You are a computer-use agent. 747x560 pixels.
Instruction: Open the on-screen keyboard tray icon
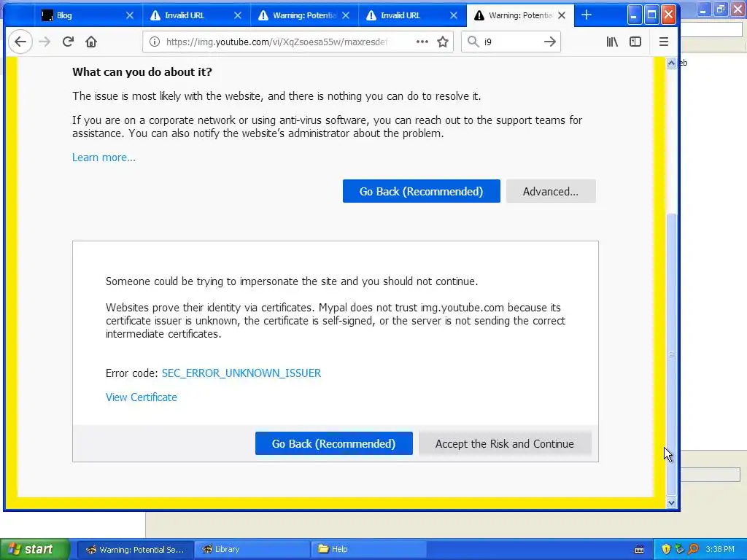pyautogui.click(x=639, y=550)
